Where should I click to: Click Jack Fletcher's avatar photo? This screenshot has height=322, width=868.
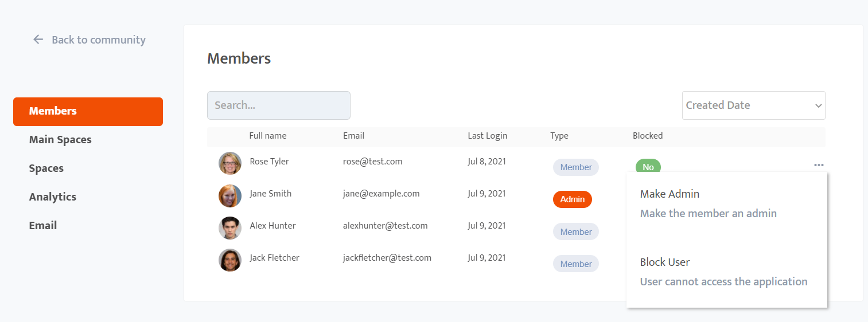[x=230, y=260]
